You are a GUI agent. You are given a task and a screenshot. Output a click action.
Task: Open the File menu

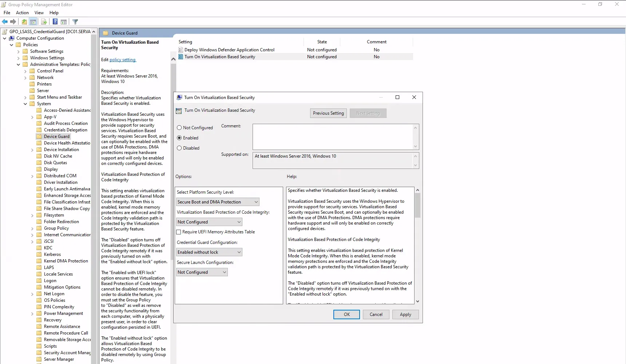[7, 13]
